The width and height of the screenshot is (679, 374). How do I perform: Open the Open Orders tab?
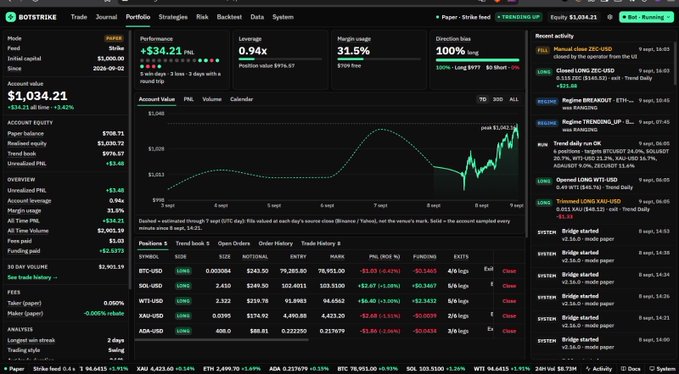[x=234, y=243]
